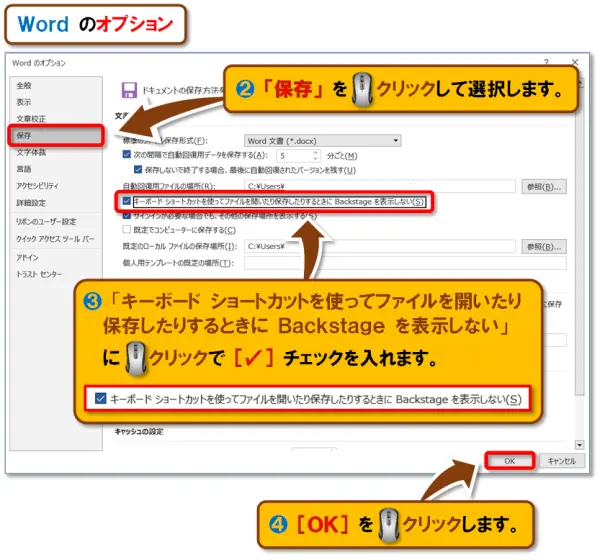
Task: Choose the 保存 category
Action: pyautogui.click(x=56, y=135)
